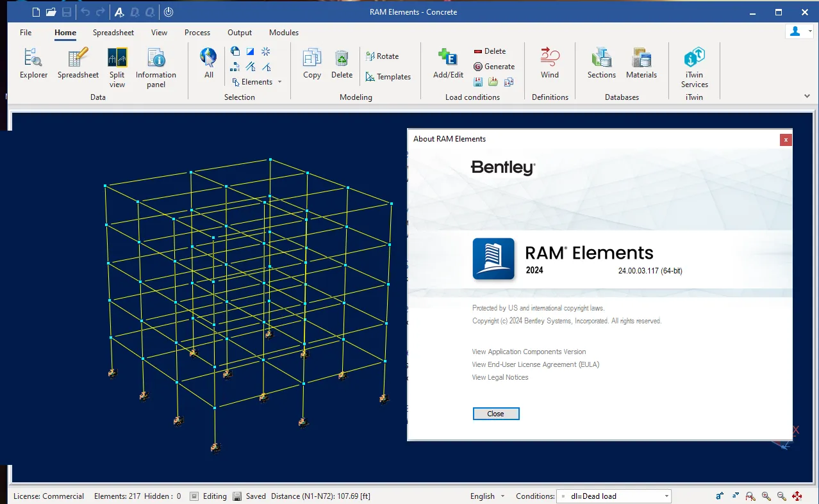Open iTwin Services
This screenshot has height=504, width=819.
[x=695, y=68]
